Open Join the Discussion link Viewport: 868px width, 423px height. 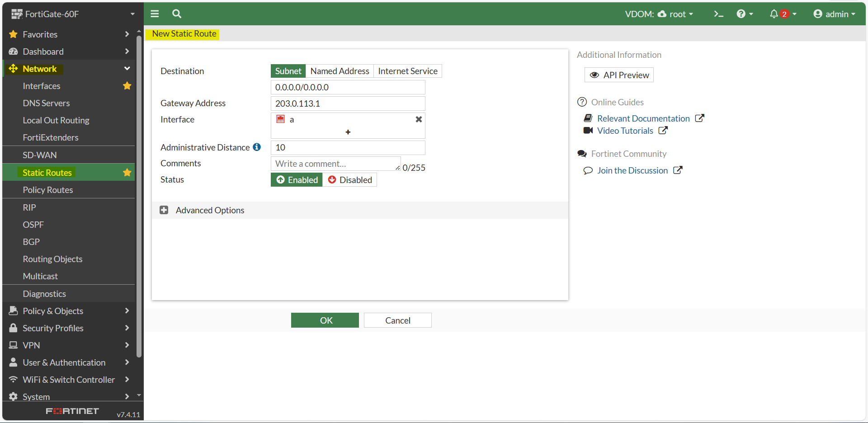(632, 170)
